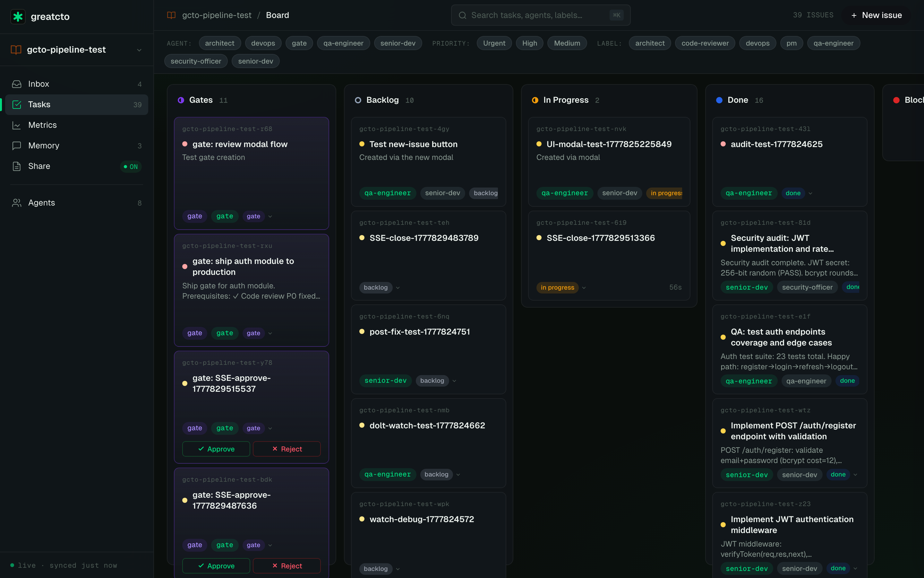Viewport: 924px width, 578px height.
Task: Click the Agents people icon
Action: tap(17, 203)
